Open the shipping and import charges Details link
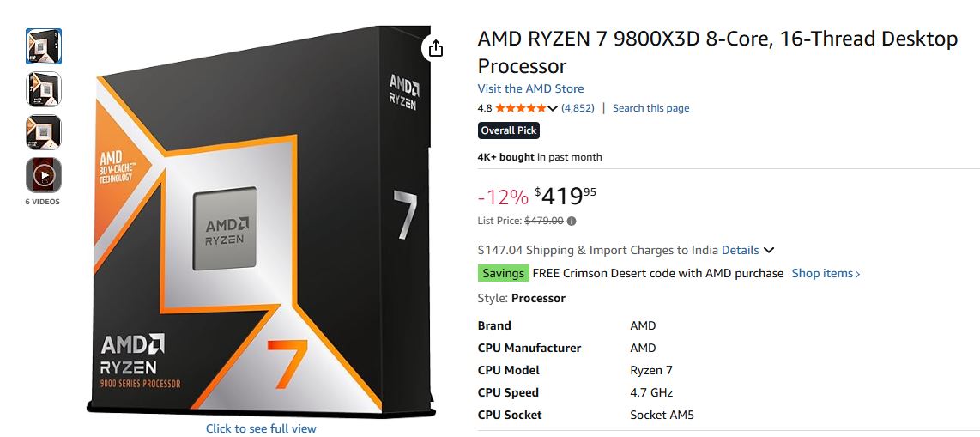 740,251
